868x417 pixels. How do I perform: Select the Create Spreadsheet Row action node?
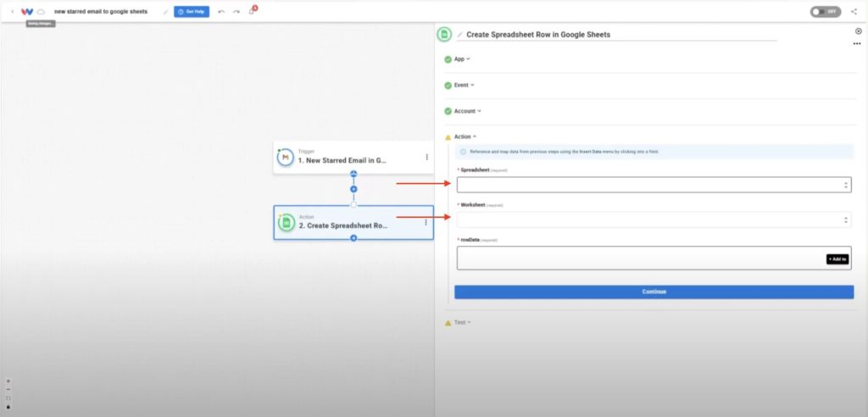pyautogui.click(x=353, y=223)
